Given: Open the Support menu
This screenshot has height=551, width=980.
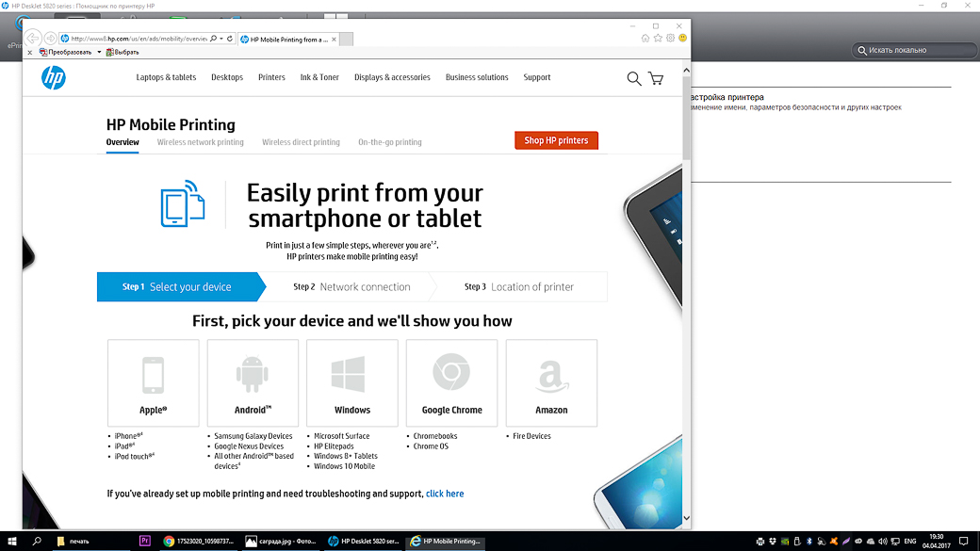Looking at the screenshot, I should click(x=537, y=77).
